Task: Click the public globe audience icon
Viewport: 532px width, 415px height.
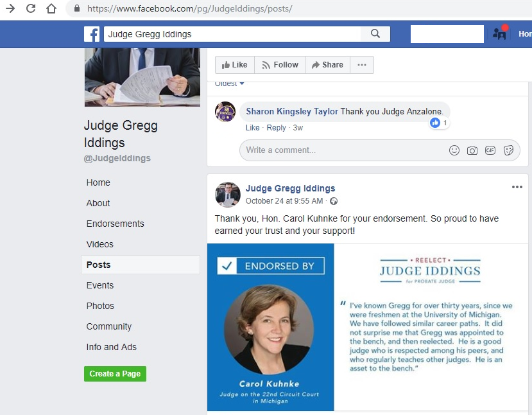Action: click(x=334, y=201)
